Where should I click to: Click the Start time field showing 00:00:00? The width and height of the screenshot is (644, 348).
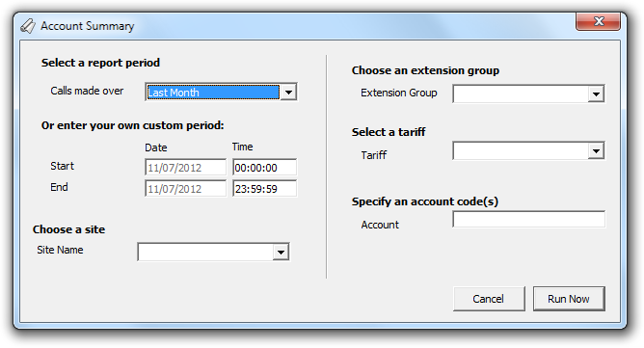point(264,167)
